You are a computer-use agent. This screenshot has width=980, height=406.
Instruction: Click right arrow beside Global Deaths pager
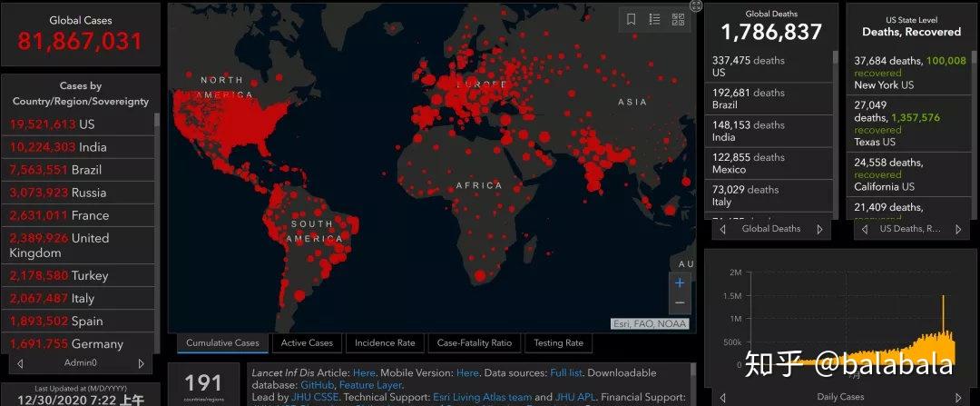(x=819, y=230)
